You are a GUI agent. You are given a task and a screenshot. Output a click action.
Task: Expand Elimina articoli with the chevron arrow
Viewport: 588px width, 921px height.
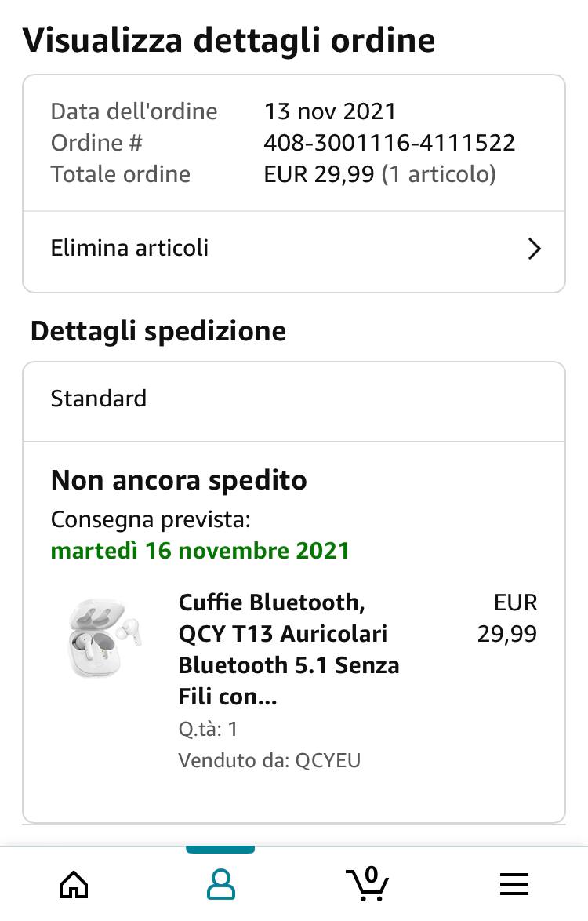[534, 249]
